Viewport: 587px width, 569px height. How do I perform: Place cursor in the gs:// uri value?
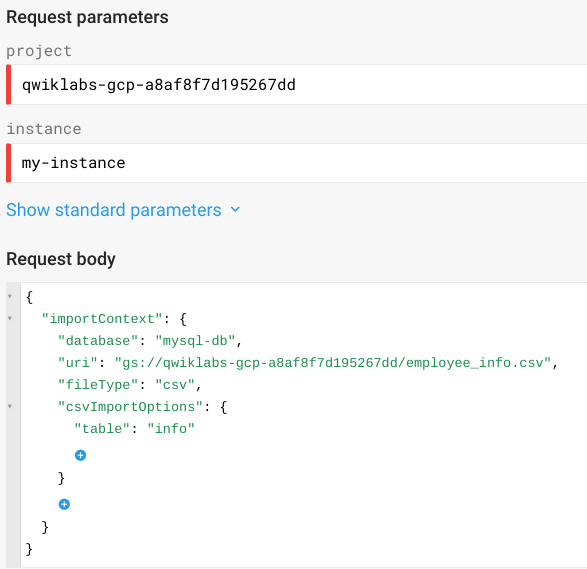click(333, 363)
